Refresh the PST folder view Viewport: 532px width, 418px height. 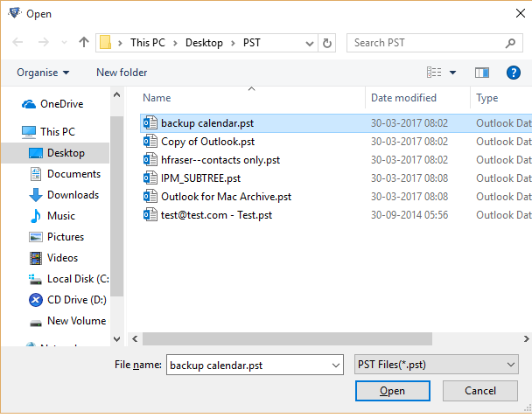326,43
